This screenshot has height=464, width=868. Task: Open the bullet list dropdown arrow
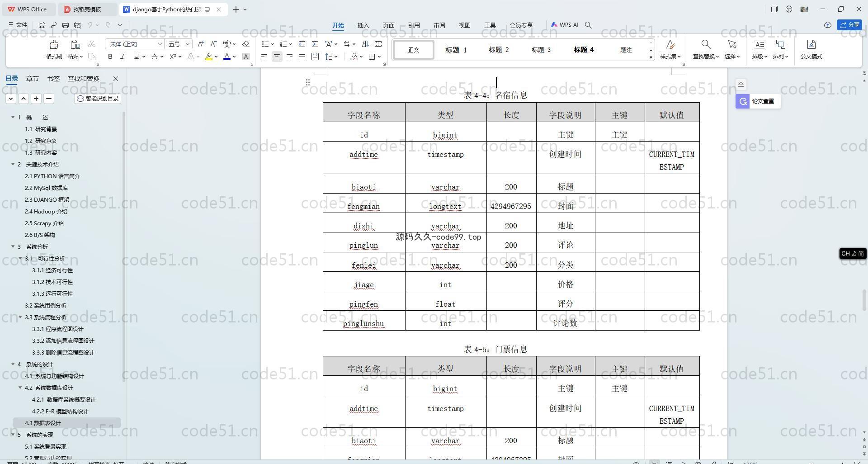coord(273,44)
